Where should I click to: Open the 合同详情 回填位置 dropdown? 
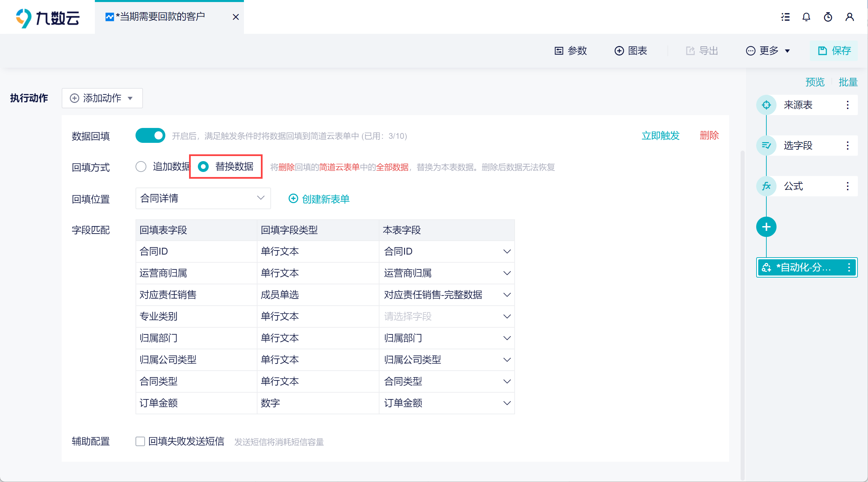click(x=203, y=198)
